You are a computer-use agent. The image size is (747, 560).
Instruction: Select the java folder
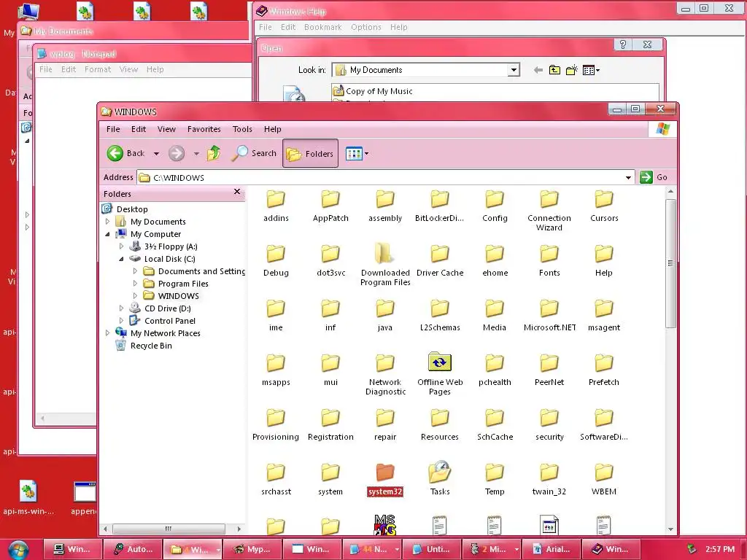point(385,316)
